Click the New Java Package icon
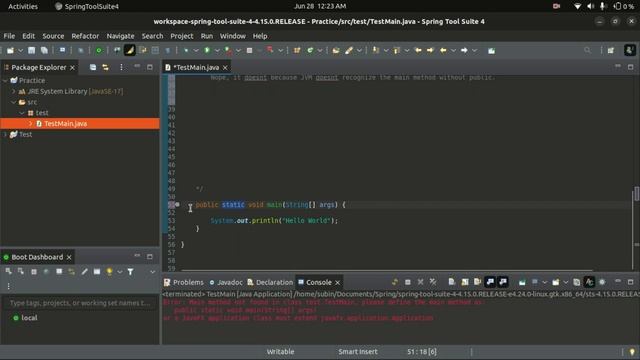This screenshot has height=360, width=640. pyautogui.click(x=297, y=50)
